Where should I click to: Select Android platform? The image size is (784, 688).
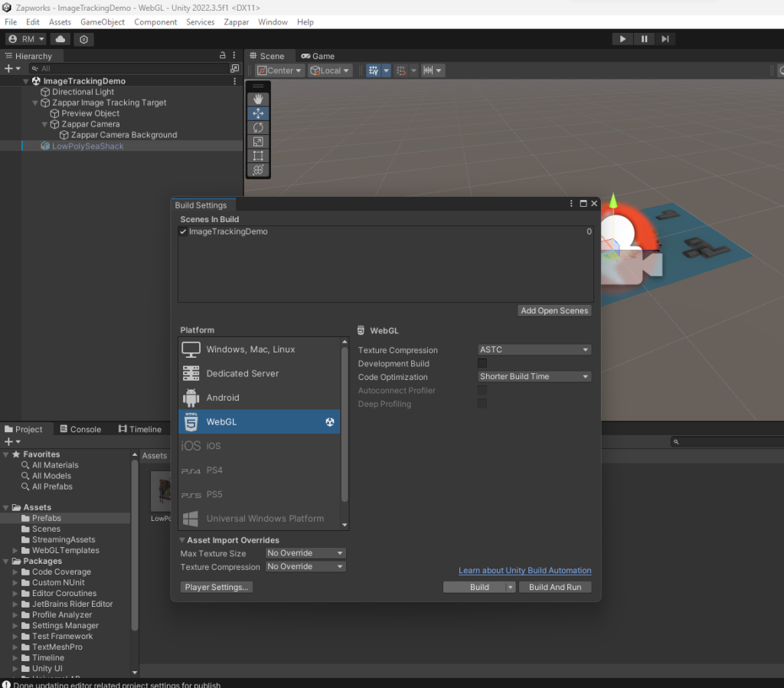[259, 398]
